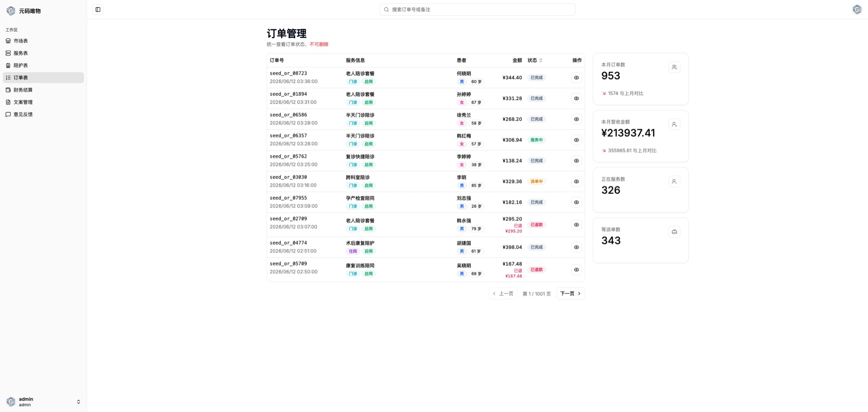Click the 住院 tag on 术后康复陪护
Screen dimensions: 868x412
coord(353,251)
